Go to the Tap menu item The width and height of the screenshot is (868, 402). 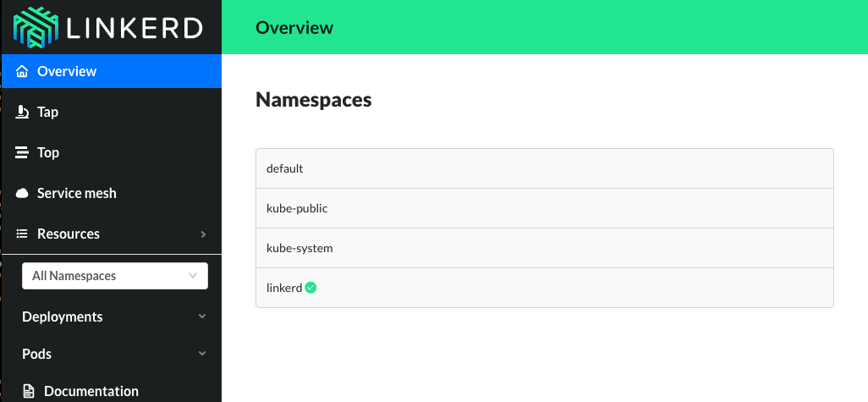pyautogui.click(x=48, y=112)
